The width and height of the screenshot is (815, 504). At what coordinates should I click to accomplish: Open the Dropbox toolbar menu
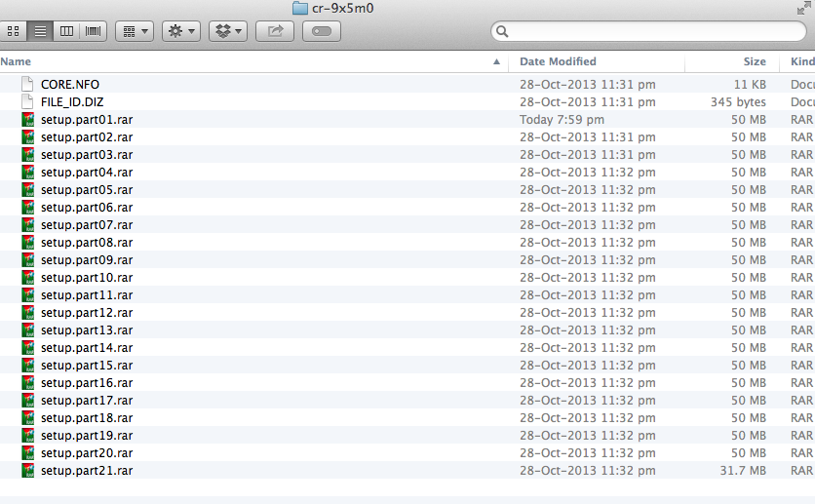[x=228, y=31]
